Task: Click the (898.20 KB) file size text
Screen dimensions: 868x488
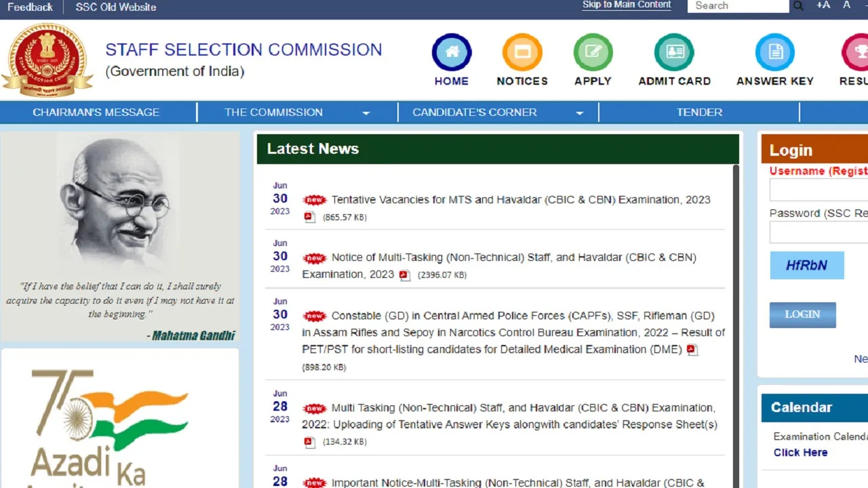Action: pos(324,367)
